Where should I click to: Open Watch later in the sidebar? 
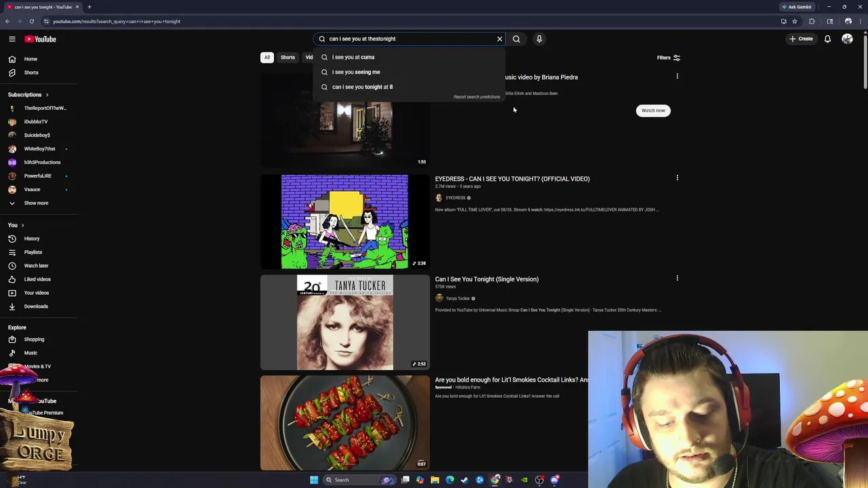click(x=38, y=266)
